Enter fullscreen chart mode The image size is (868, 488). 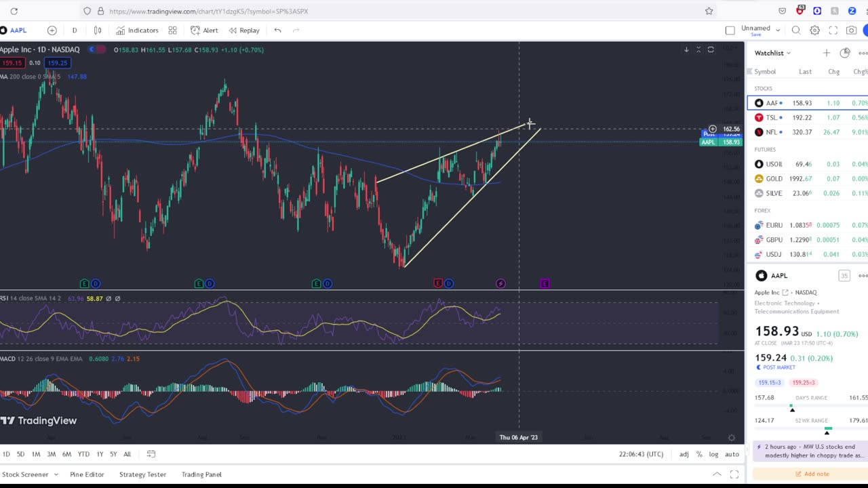click(833, 30)
